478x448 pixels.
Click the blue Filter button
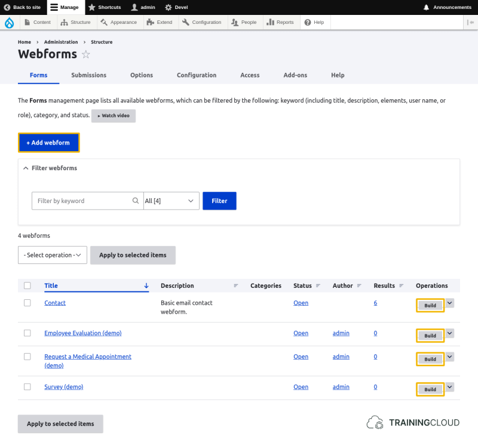pyautogui.click(x=219, y=201)
